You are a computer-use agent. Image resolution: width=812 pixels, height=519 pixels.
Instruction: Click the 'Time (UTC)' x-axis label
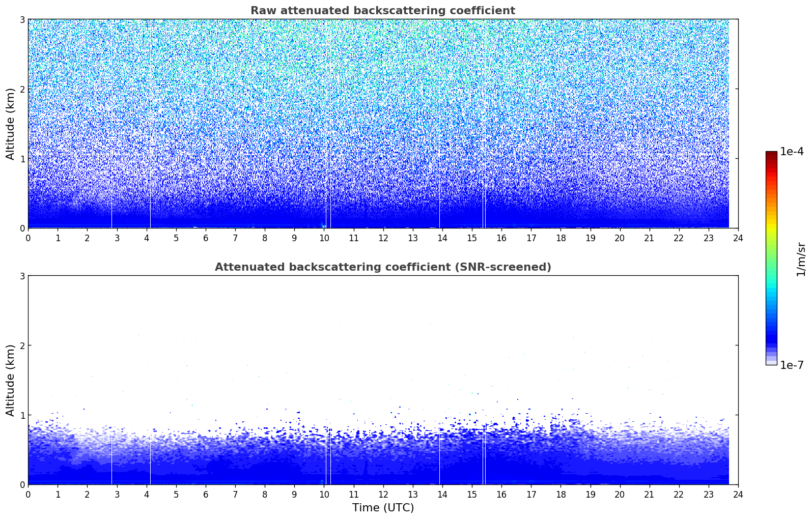point(383,508)
